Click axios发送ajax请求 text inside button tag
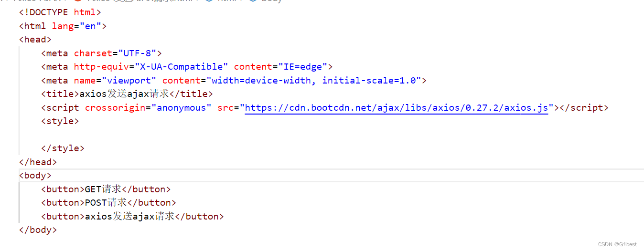This screenshot has height=251, width=644. click(130, 217)
